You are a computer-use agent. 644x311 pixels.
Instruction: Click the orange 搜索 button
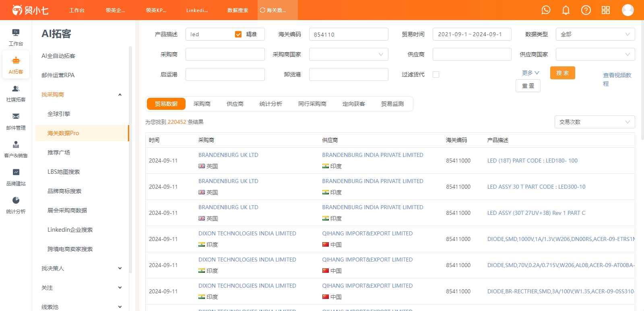[563, 73]
